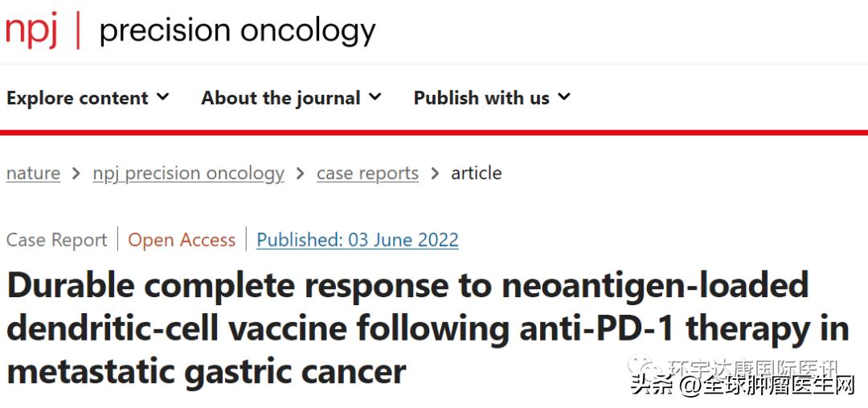Image resolution: width=868 pixels, height=408 pixels.
Task: Click the Case Report article type label
Action: (x=56, y=240)
